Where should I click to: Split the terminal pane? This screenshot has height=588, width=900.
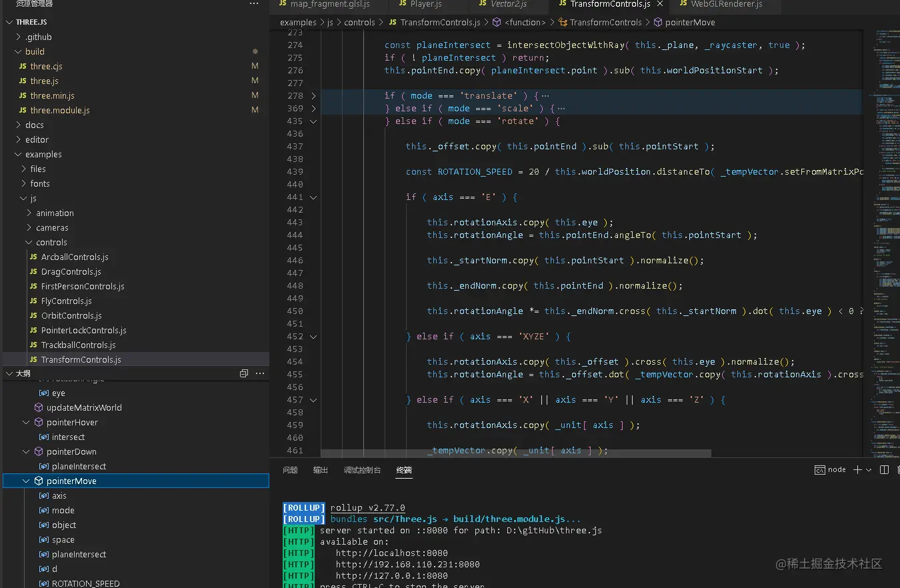pyautogui.click(x=885, y=470)
